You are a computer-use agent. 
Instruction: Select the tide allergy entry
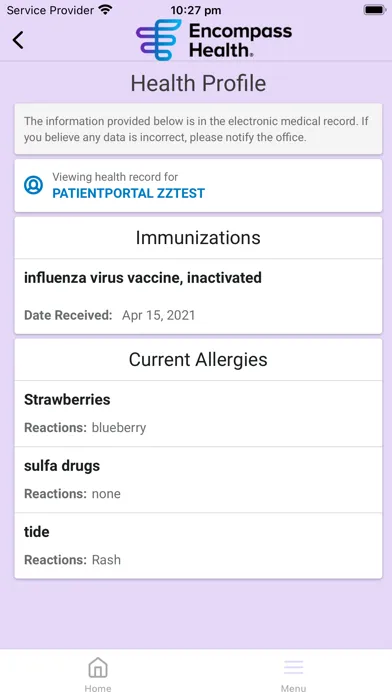pyautogui.click(x=198, y=546)
